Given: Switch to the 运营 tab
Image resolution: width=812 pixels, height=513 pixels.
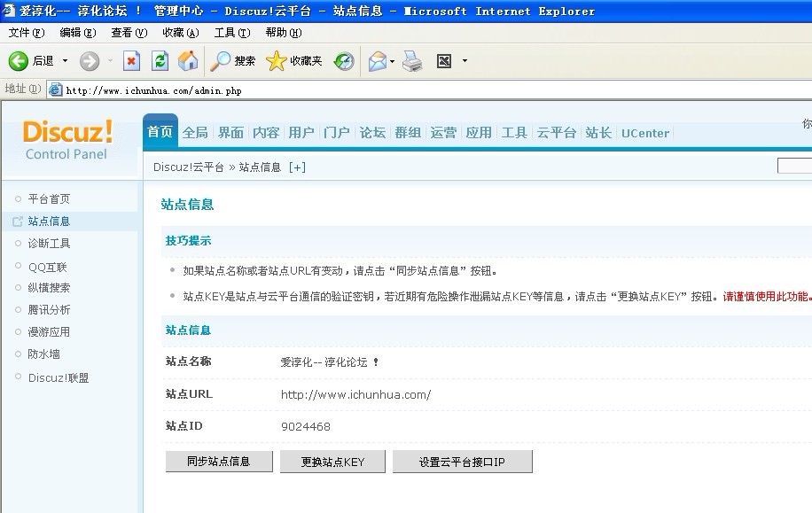Looking at the screenshot, I should coord(443,133).
